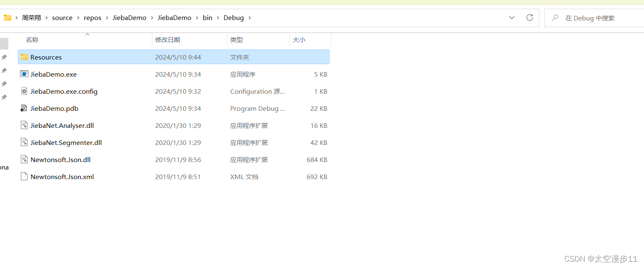Click the 类型 column header
The width and height of the screenshot is (644, 267).
[x=236, y=40]
